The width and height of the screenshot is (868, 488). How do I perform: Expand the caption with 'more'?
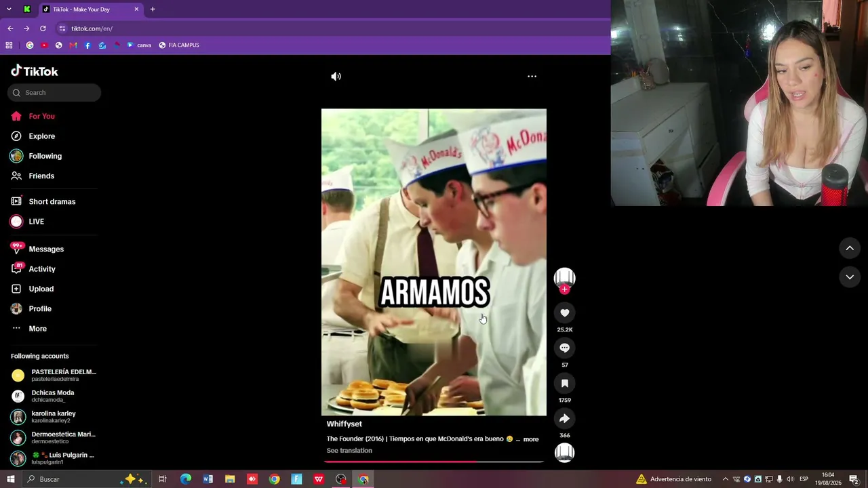[531, 439]
